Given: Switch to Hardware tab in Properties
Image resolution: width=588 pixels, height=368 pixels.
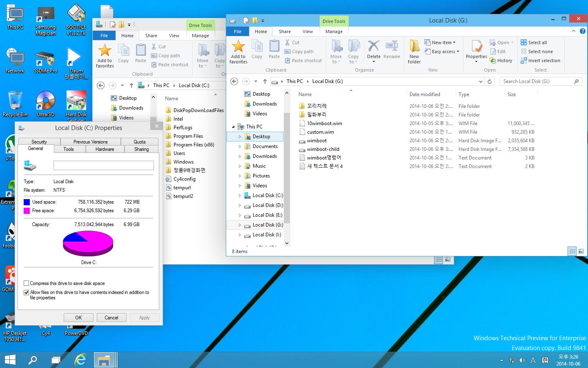Looking at the screenshot, I should tap(105, 149).
